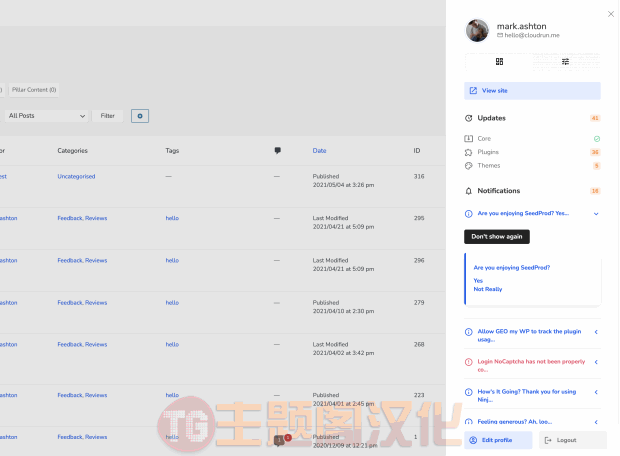620x456 pixels.
Task: Click the Core update icon
Action: coord(469,138)
